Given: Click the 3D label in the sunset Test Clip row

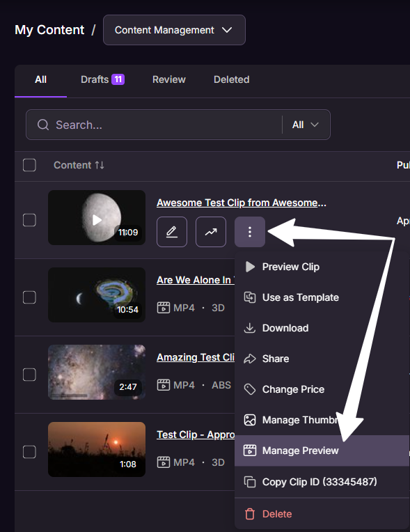Looking at the screenshot, I should coord(218,462).
